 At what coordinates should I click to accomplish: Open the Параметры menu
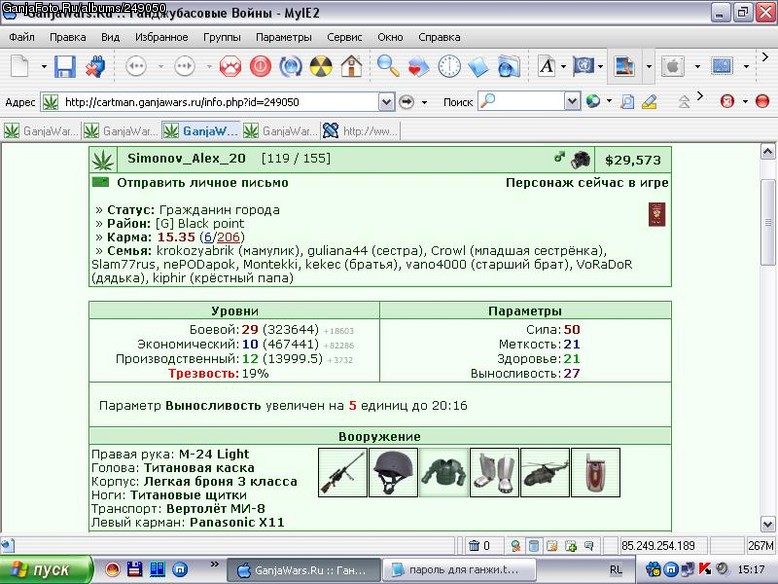click(x=283, y=37)
